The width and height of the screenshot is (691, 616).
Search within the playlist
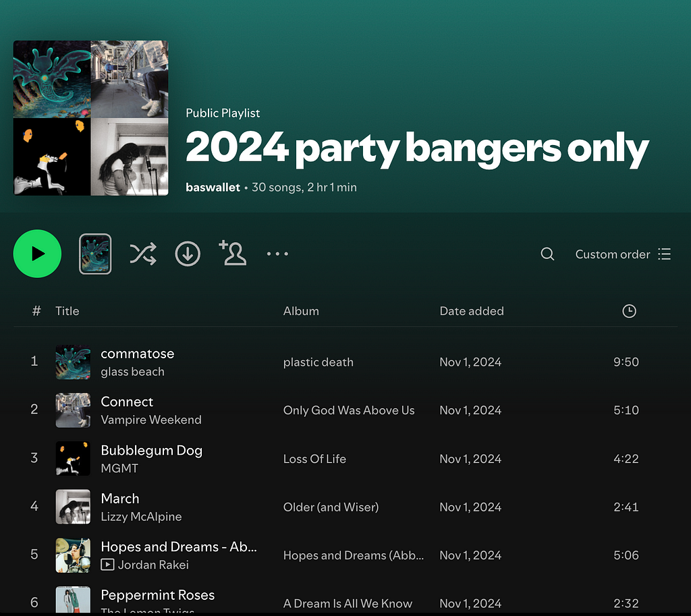click(547, 254)
